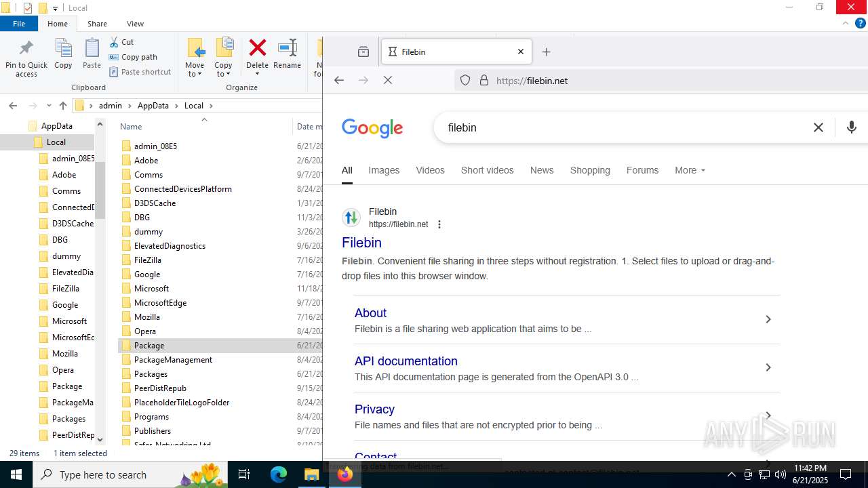Open result options three-dot menu
The width and height of the screenshot is (868, 488).
[439, 224]
